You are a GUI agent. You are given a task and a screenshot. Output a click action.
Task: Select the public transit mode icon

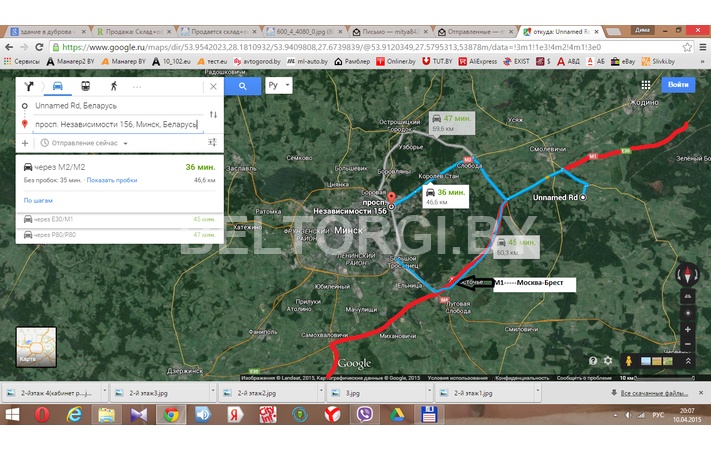pyautogui.click(x=85, y=86)
